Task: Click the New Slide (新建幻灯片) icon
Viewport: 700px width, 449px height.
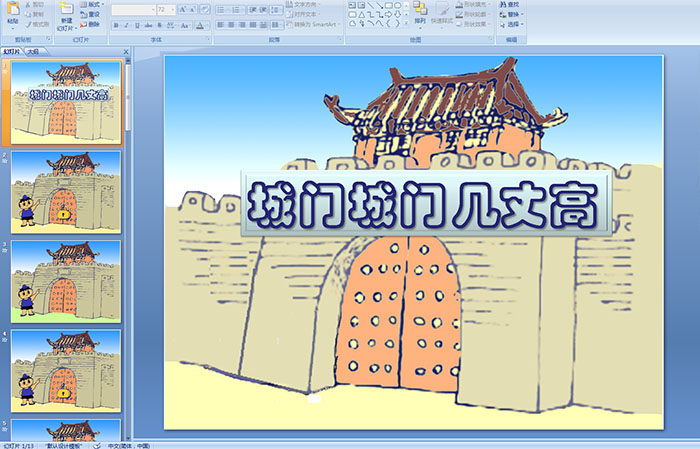Action: tap(67, 9)
